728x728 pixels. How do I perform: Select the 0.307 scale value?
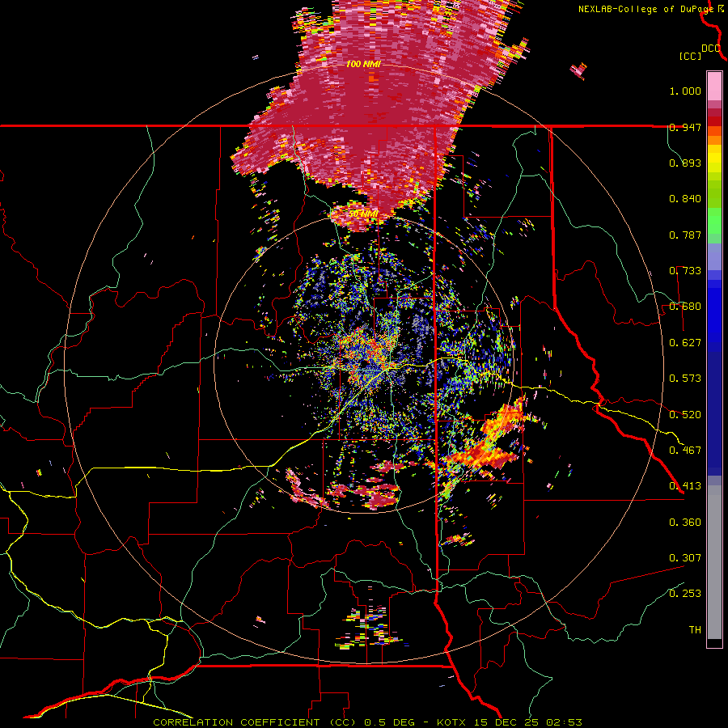tap(685, 558)
